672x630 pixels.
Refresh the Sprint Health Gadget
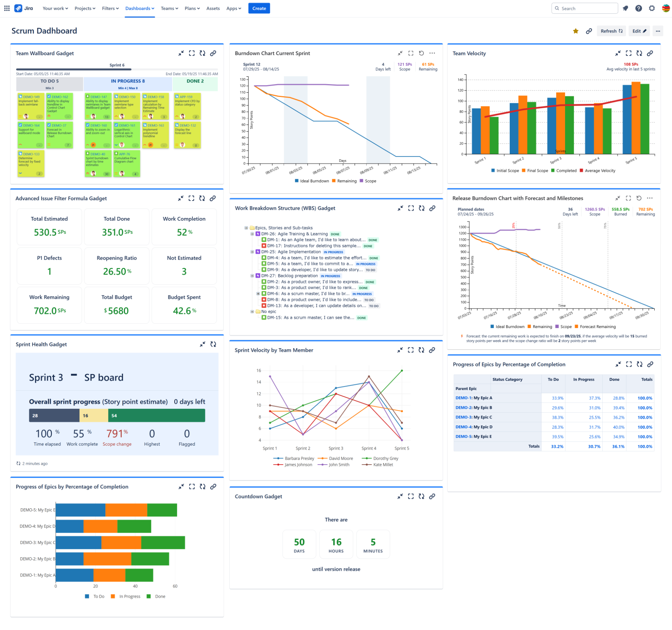point(213,344)
